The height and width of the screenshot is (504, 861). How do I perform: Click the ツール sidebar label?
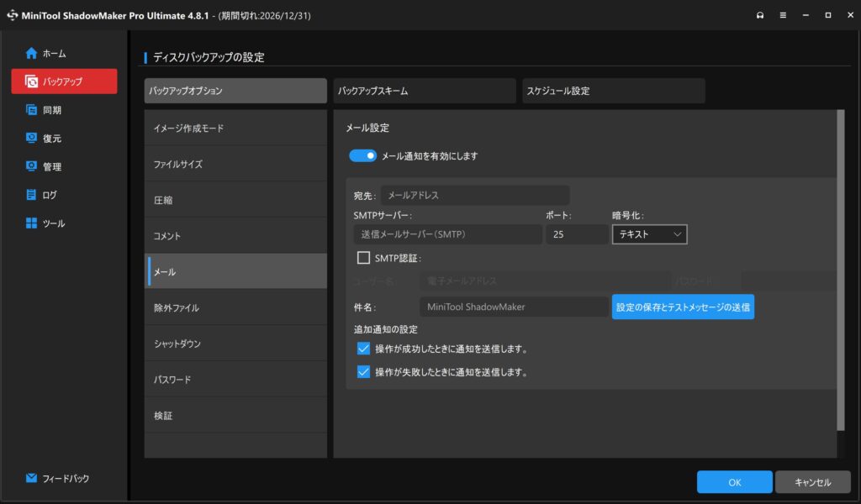[x=54, y=223]
